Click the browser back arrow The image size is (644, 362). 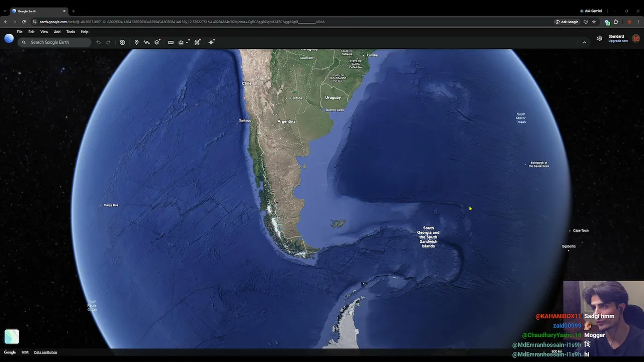6,22
